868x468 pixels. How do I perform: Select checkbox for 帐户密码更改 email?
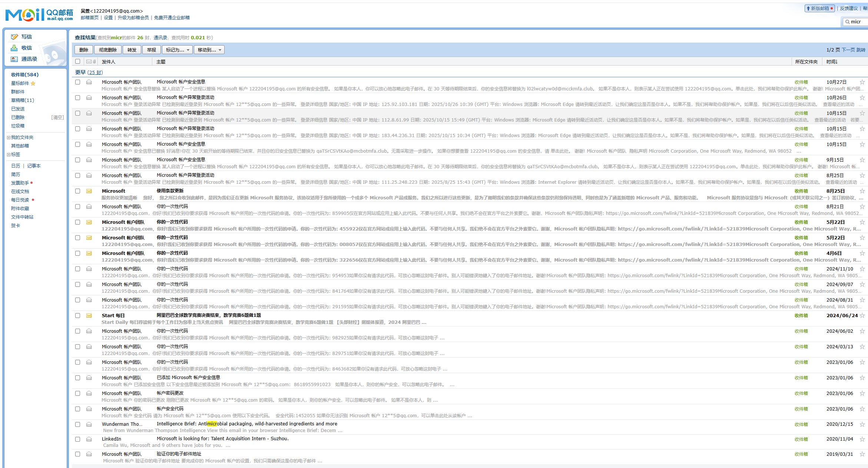click(77, 393)
